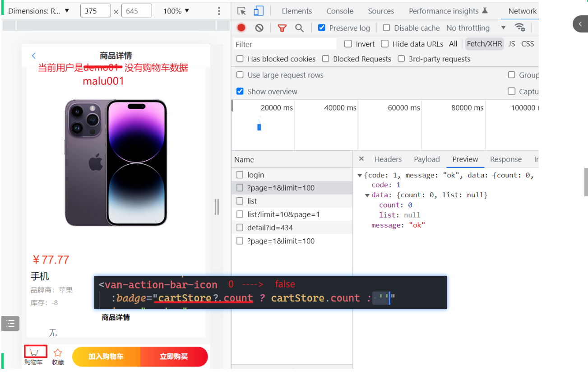Check 3rd-party requests option

point(401,59)
